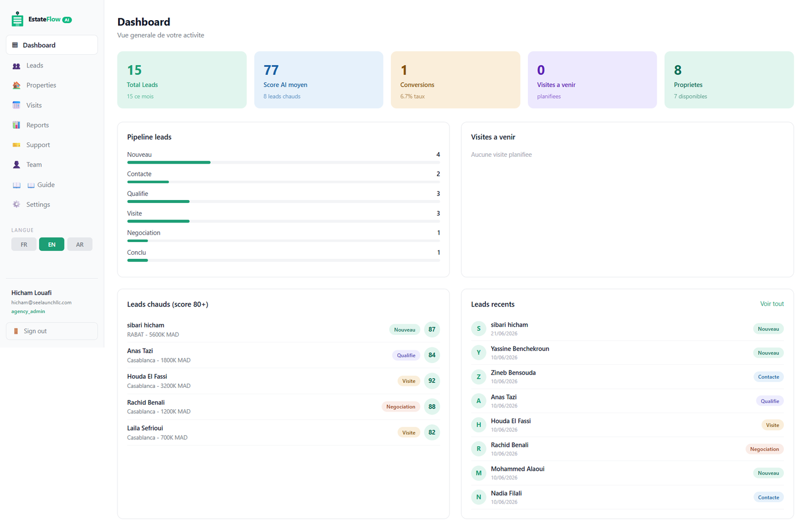807x532 pixels.
Task: Open the Total Leads stat card
Action: [x=182, y=80]
